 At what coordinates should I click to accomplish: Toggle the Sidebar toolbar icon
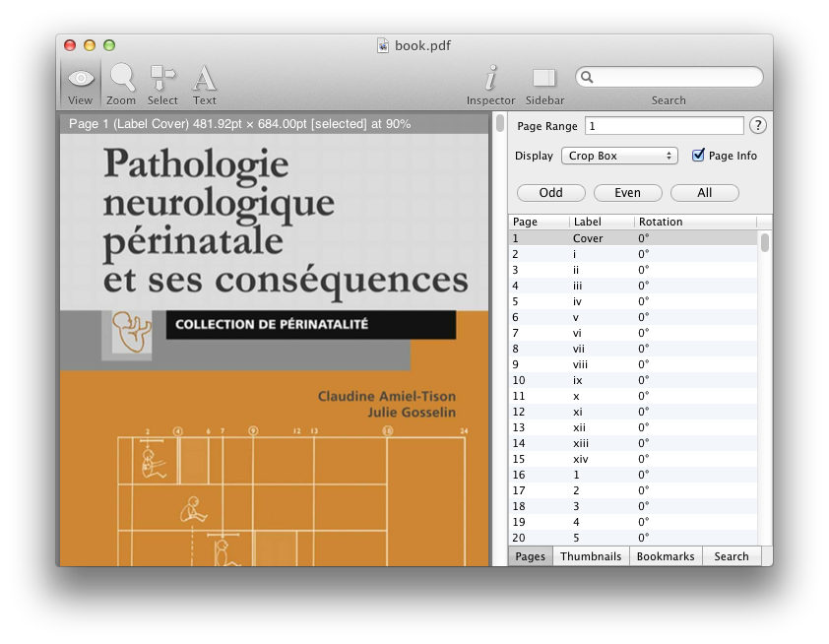(x=544, y=78)
